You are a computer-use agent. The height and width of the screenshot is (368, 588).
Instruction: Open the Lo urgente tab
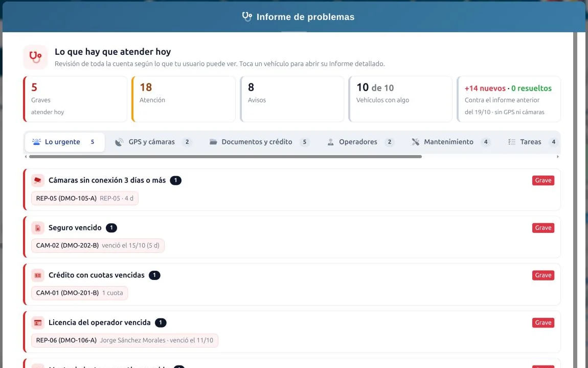tap(65, 142)
